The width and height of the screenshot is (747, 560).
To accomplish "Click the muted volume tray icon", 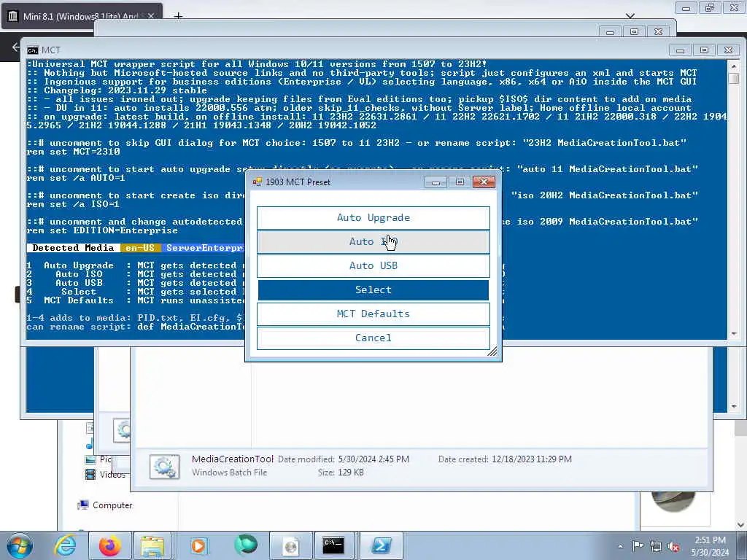I will [673, 547].
